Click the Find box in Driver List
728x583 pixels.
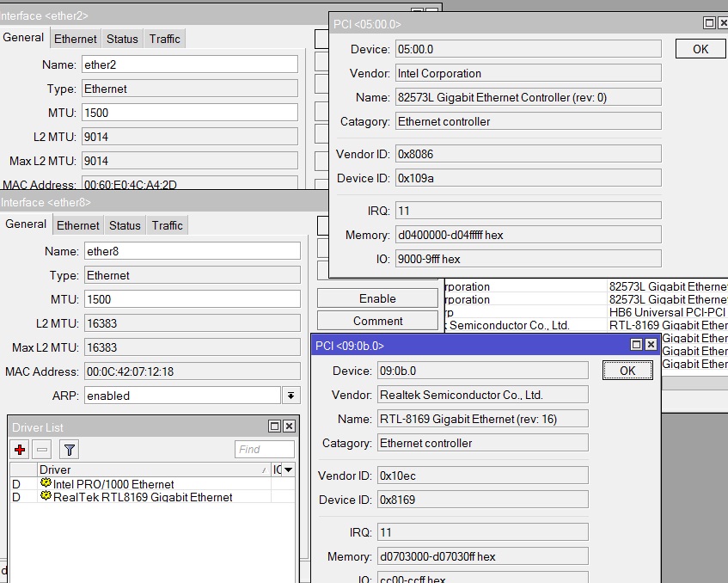point(264,450)
